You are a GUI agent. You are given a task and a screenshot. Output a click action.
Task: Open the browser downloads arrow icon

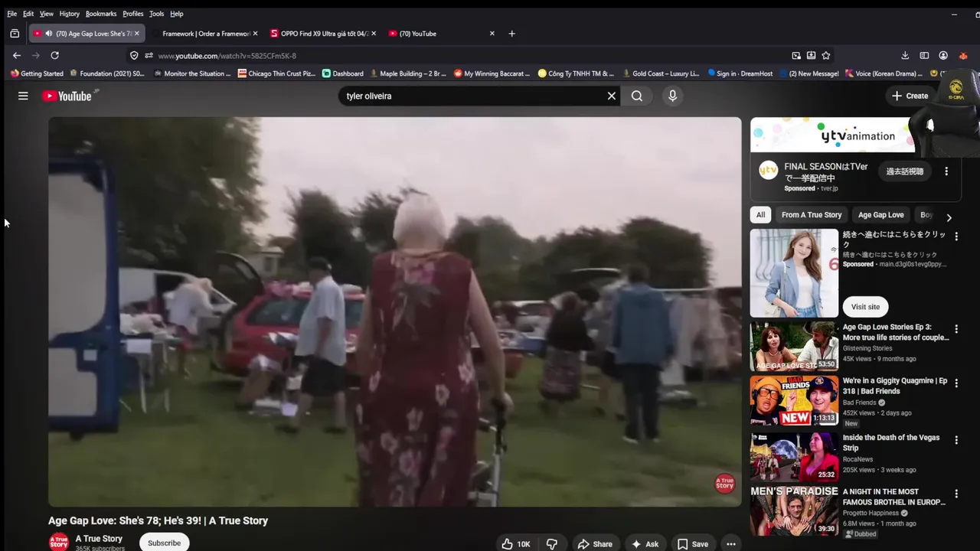click(x=905, y=55)
